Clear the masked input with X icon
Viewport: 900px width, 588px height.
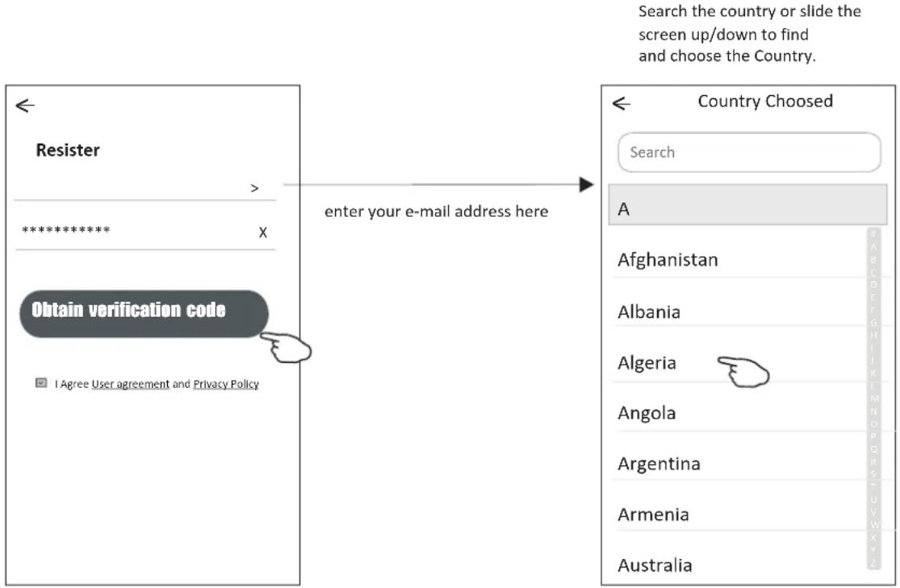[x=263, y=232]
